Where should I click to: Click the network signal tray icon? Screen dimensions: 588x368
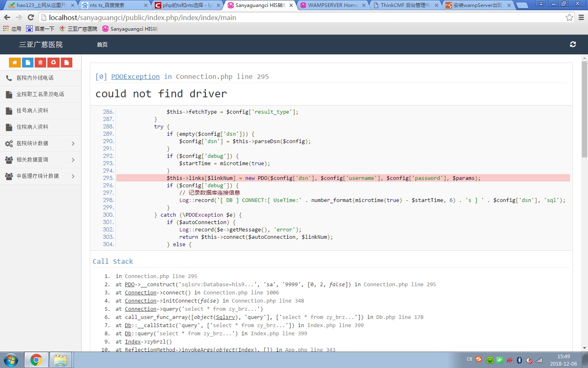click(539, 360)
